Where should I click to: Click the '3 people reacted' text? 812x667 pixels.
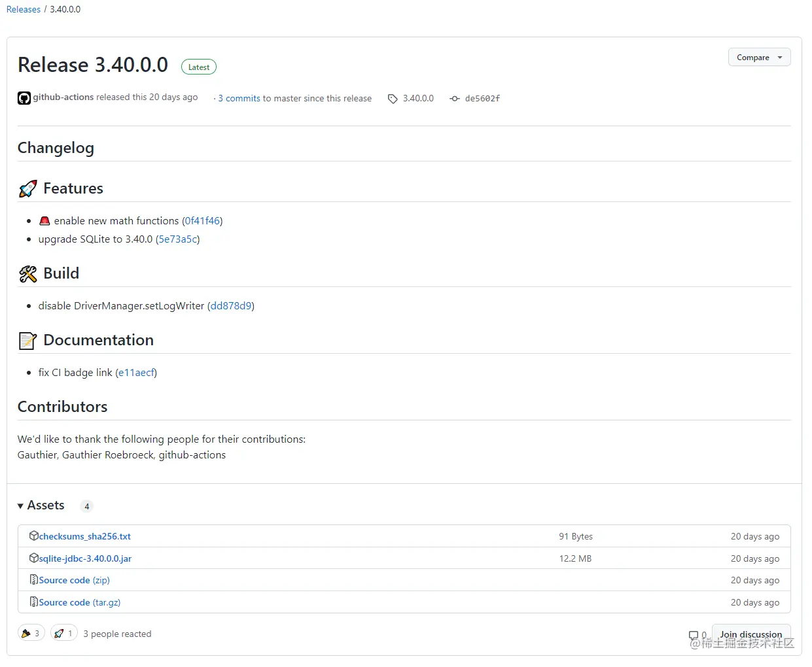point(117,634)
